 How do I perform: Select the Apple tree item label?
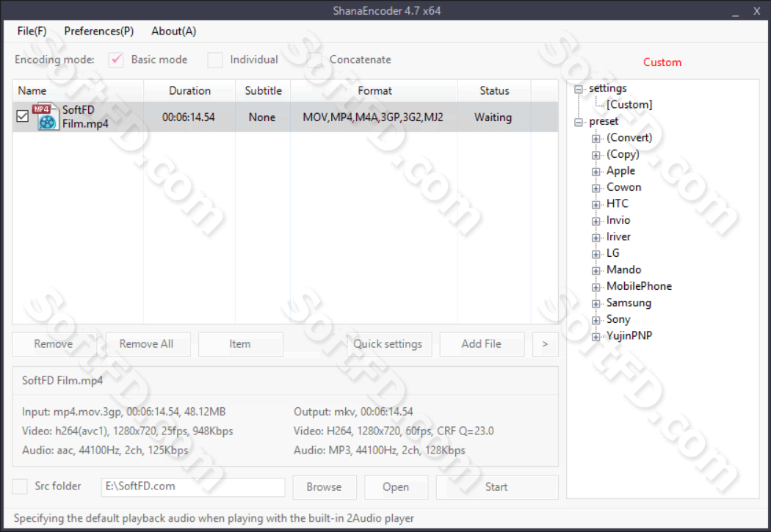620,171
